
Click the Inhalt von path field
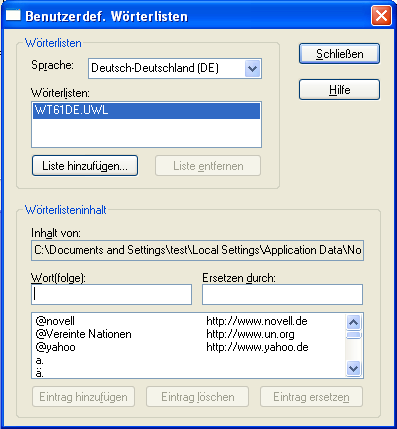197,250
